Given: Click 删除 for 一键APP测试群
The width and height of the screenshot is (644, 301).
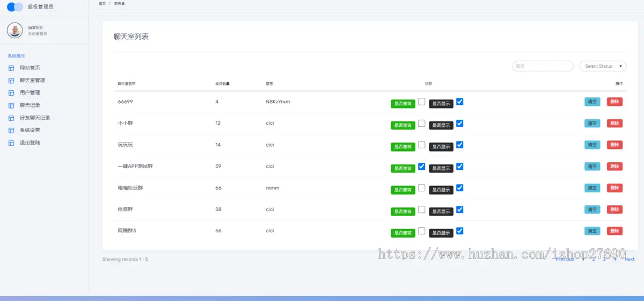Looking at the screenshot, I should 614,166.
